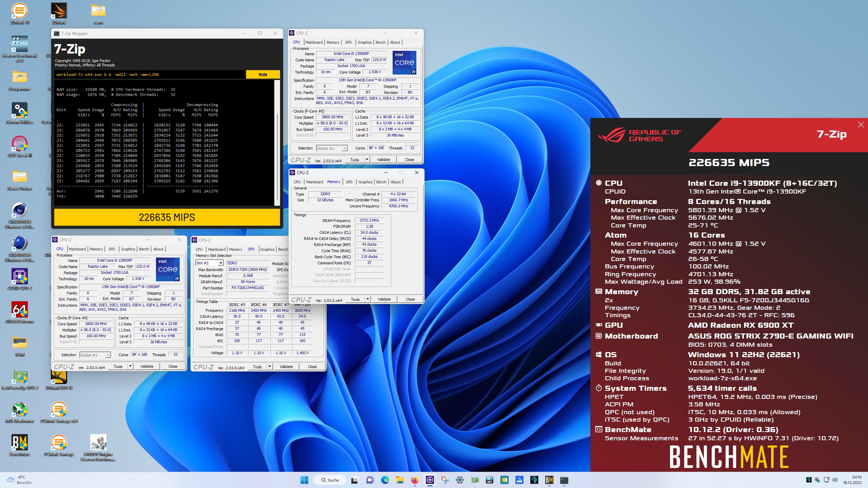This screenshot has width=868, height=488.
Task: Open the Programme folder icon
Action: 20,80
